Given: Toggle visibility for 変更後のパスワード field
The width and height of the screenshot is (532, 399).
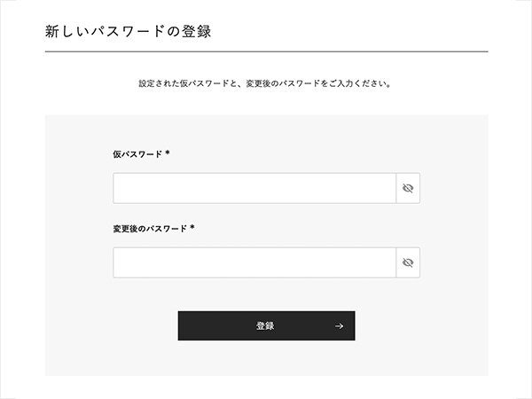Looking at the screenshot, I should click(408, 262).
